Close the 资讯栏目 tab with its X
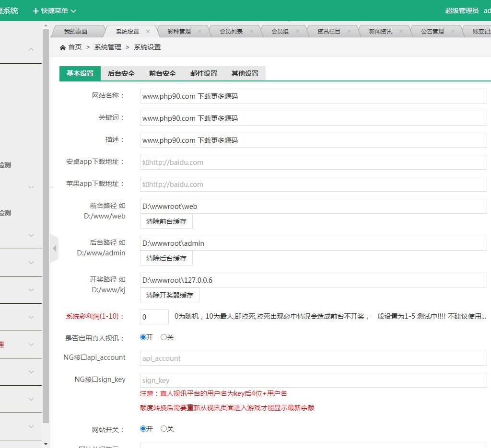Image resolution: width=491 pixels, height=448 pixels. point(349,31)
